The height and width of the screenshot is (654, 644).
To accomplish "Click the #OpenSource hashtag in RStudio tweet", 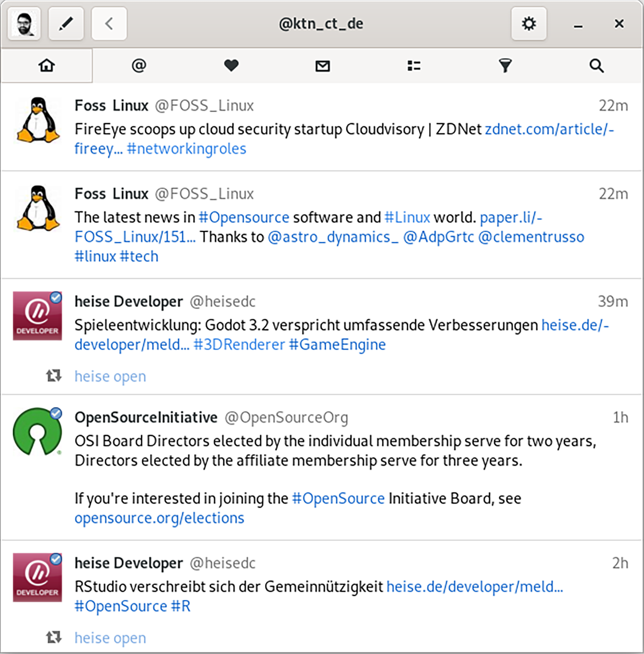I will pyautogui.click(x=121, y=606).
